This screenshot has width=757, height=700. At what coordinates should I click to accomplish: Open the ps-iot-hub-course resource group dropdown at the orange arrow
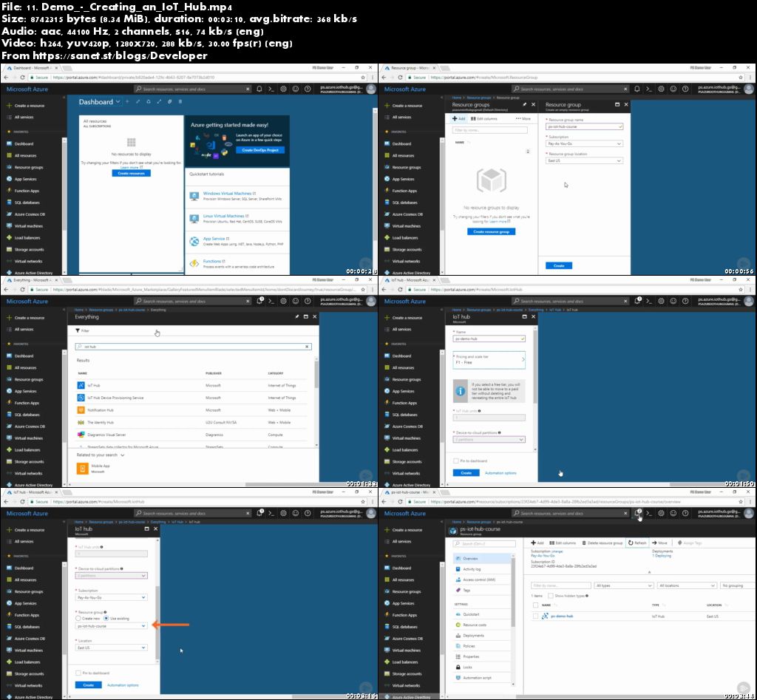pyautogui.click(x=111, y=626)
